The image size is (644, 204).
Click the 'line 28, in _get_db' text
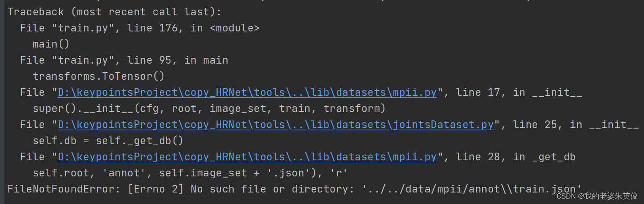(516, 157)
